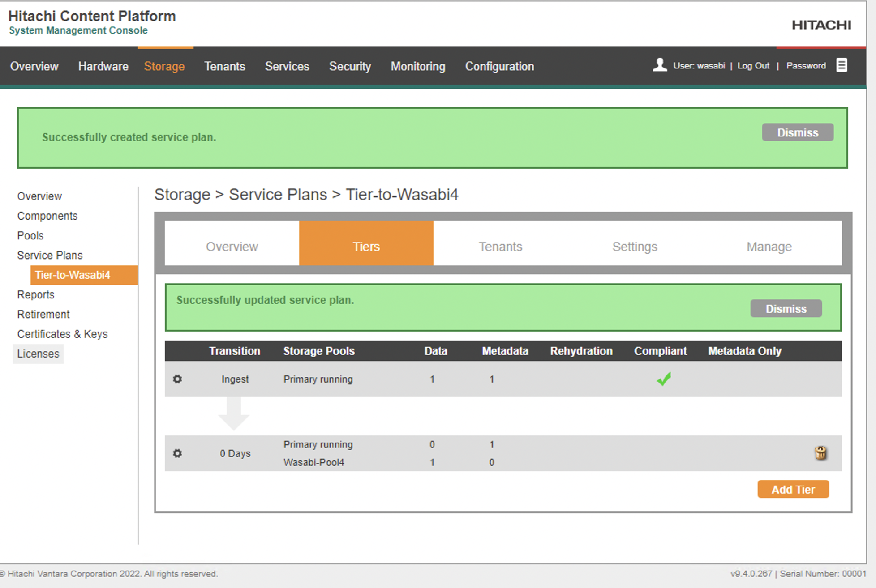Click the 0 Days transition cell
This screenshot has height=588, width=876.
click(235, 453)
